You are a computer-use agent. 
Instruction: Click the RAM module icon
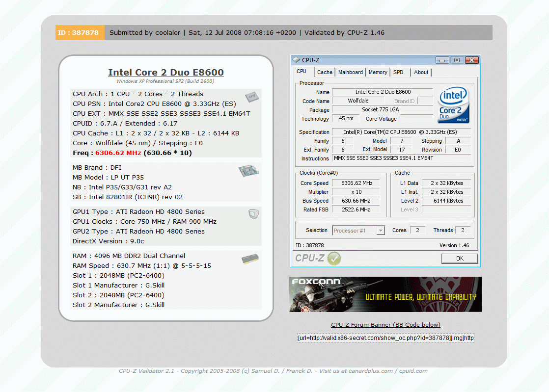point(250,259)
